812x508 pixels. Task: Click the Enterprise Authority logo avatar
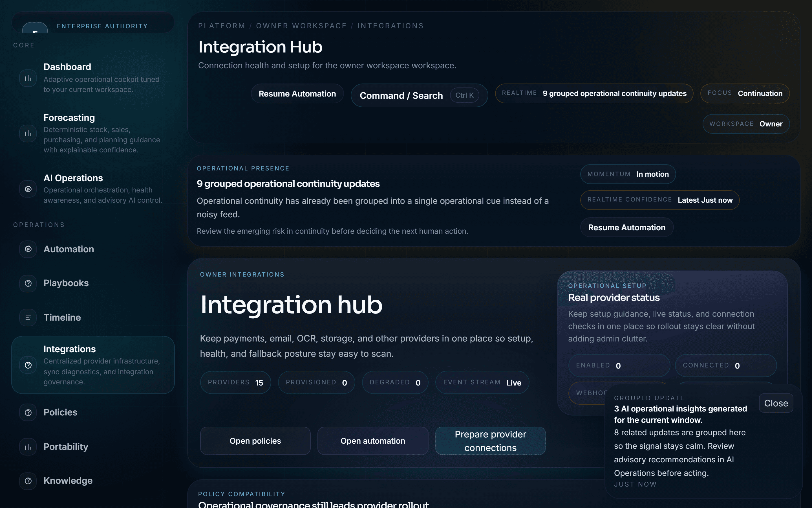pyautogui.click(x=35, y=28)
